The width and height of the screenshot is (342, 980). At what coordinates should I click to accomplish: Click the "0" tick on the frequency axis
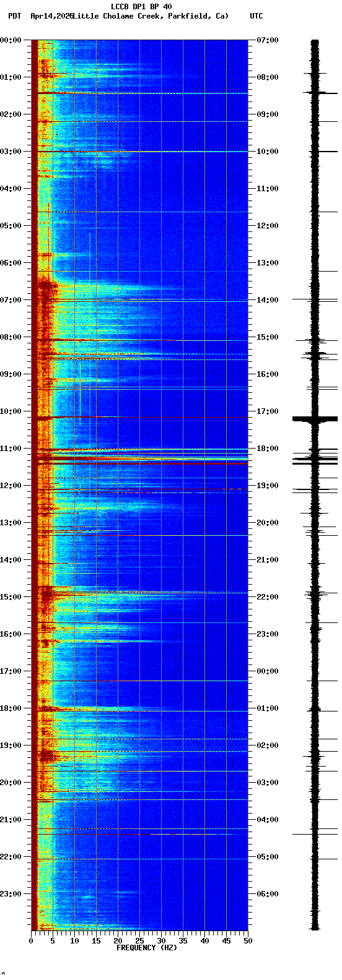31,941
